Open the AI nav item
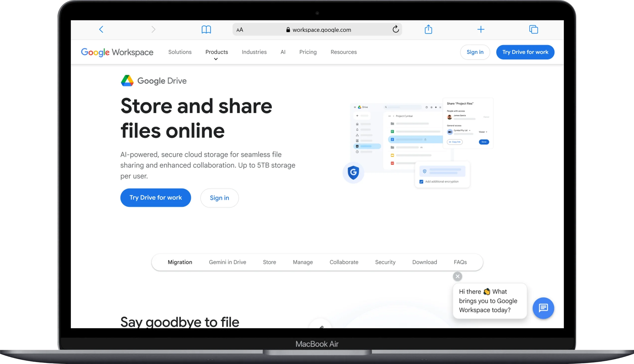 (x=283, y=52)
